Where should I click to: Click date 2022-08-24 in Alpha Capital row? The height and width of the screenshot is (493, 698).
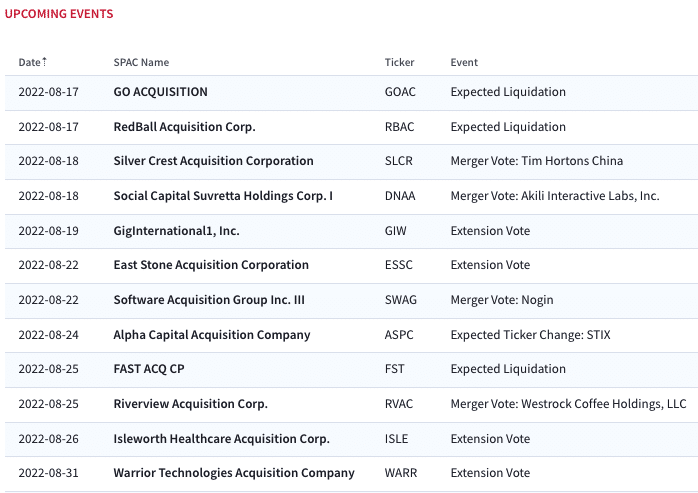(x=49, y=335)
